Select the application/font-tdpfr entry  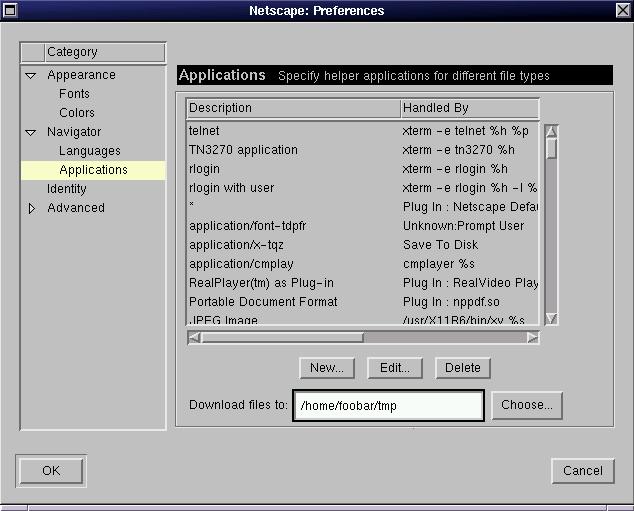[363, 226]
